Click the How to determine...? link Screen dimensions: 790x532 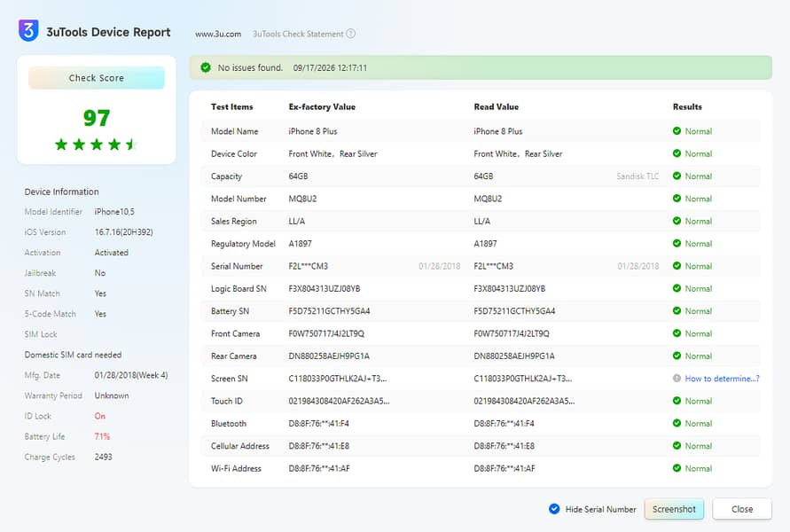(x=722, y=379)
